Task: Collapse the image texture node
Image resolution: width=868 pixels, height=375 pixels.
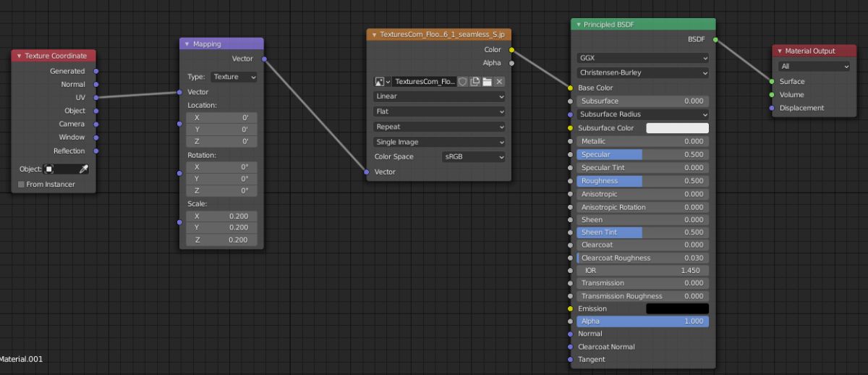Action: 374,35
